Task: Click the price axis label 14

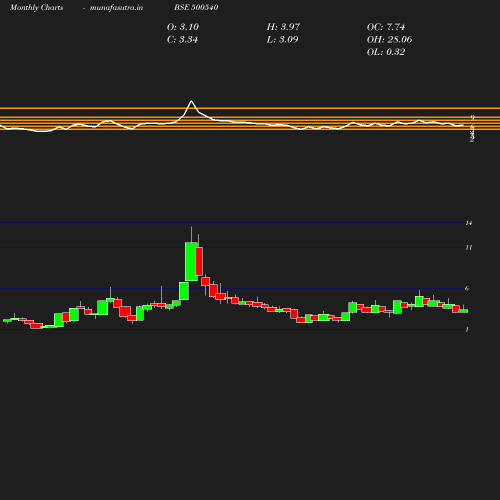Action: (469, 223)
